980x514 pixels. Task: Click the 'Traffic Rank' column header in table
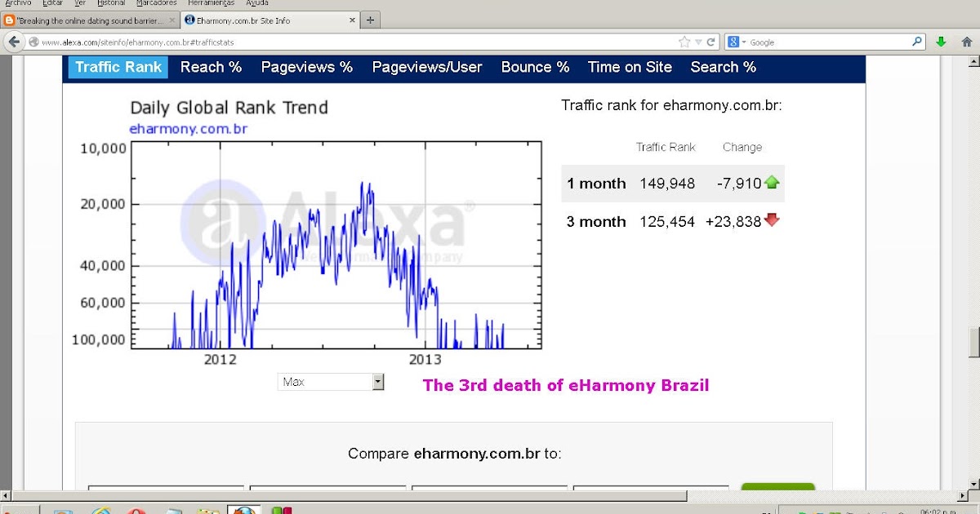(x=666, y=147)
